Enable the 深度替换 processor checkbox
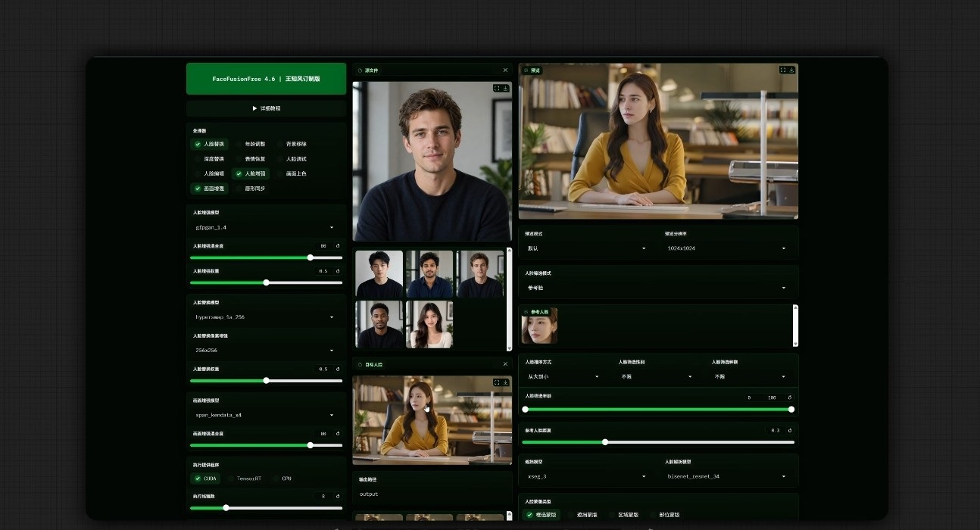980x530 pixels. [x=198, y=159]
